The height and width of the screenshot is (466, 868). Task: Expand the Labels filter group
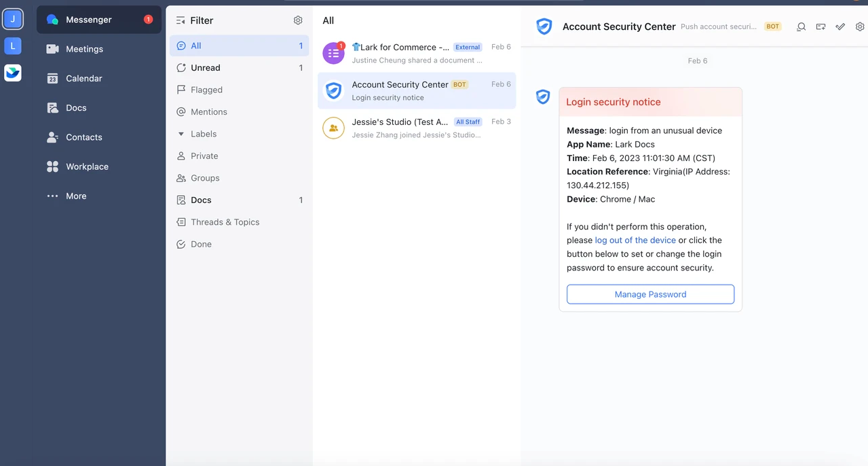pos(181,134)
